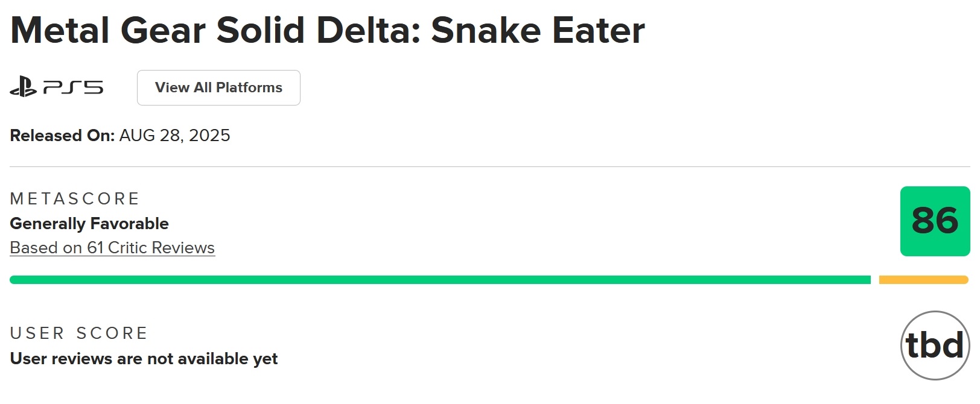Click the number 86 in the badge
Image resolution: width=980 pixels, height=404 pixels.
935,221
